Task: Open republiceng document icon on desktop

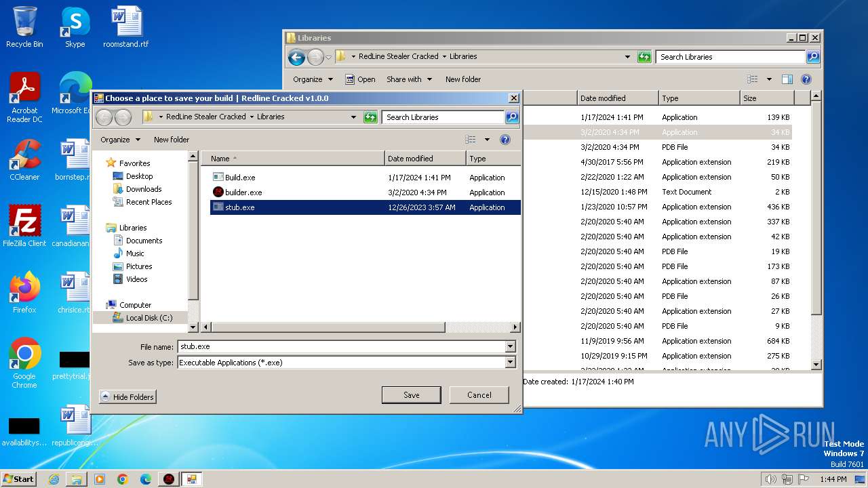Action: [74, 426]
